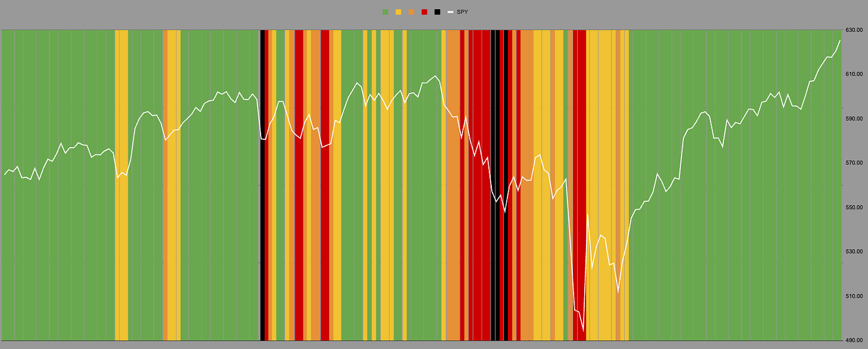The image size is (868, 349).
Task: Click the yellow legend swatch
Action: pyautogui.click(x=398, y=12)
